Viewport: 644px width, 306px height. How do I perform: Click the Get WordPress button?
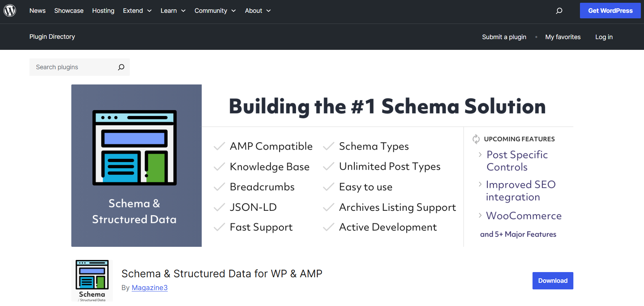(x=610, y=11)
